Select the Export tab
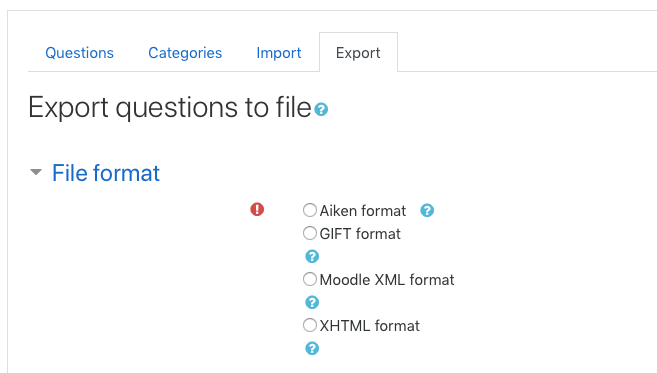The image size is (657, 373). coord(358,53)
